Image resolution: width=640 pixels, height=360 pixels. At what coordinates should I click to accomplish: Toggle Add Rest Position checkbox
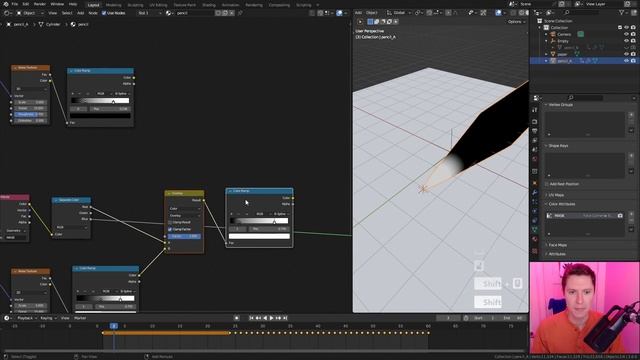(547, 184)
